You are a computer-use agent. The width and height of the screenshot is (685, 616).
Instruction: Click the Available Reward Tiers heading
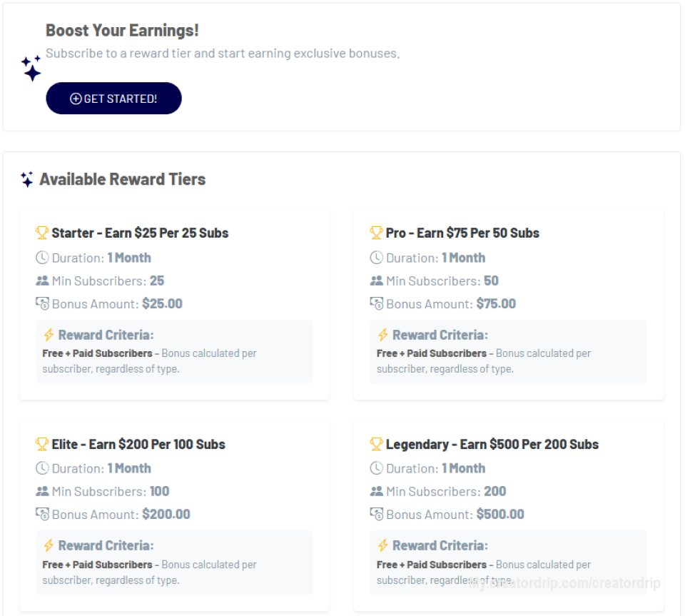[x=122, y=178]
